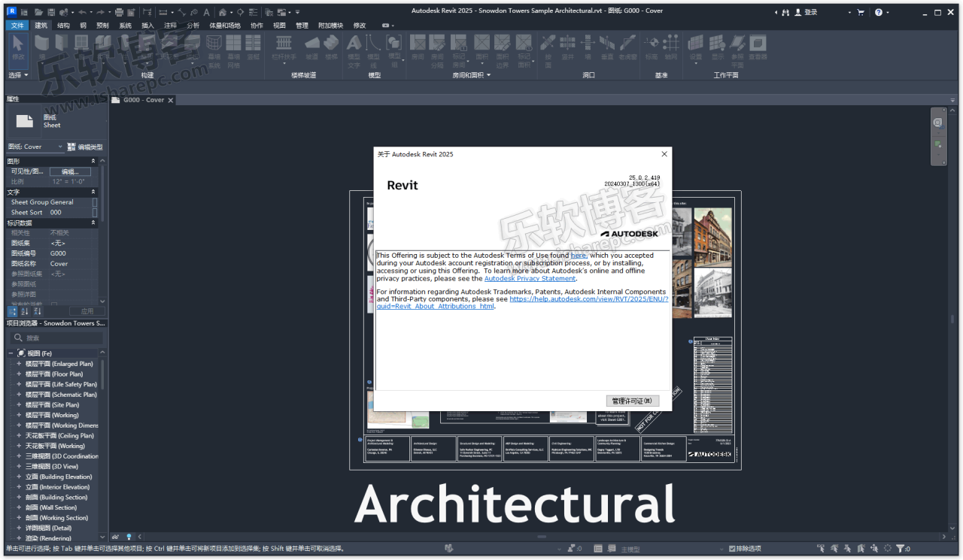This screenshot has width=963, height=560.
Task: Click the Save icon in Quick Access Toolbar
Action: click(x=51, y=12)
